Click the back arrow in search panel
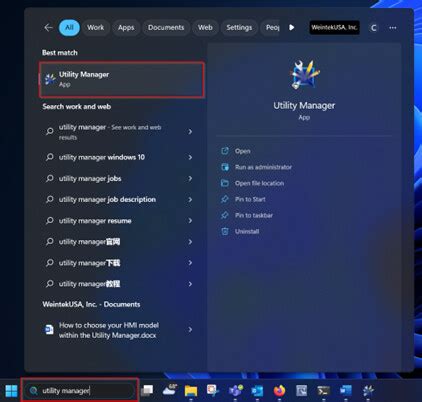This screenshot has width=422, height=402. 48,27
